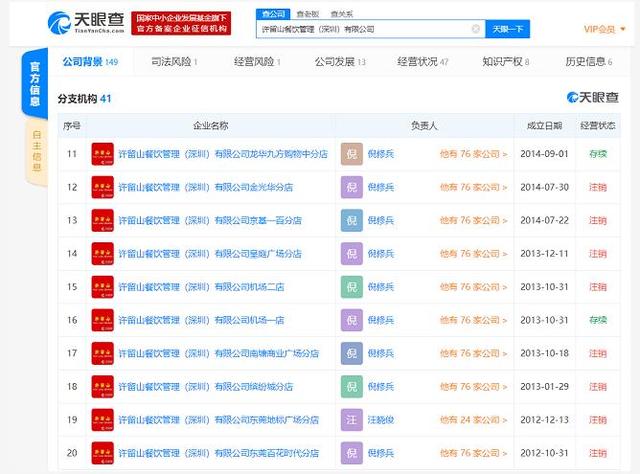This screenshot has height=474, width=640.
Task: Open 汪晓俊 profile link in row 19
Action: 380,420
